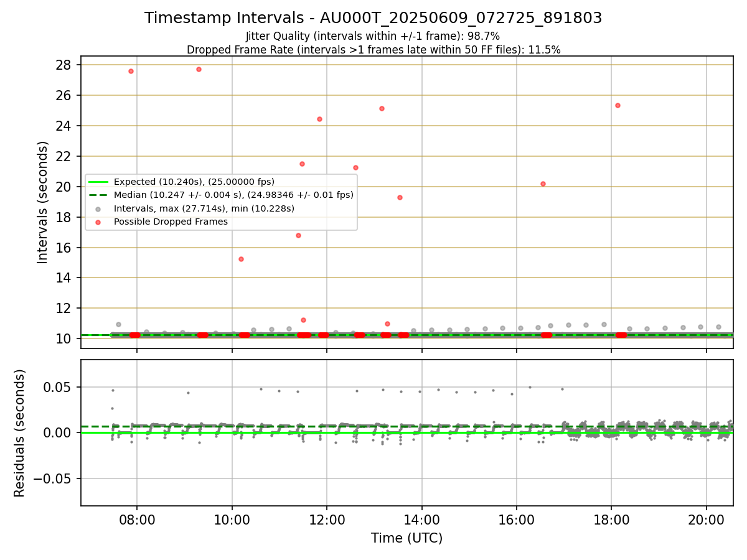Click the red point near 16.8s around 11:25
The image size is (747, 560).
(x=298, y=235)
